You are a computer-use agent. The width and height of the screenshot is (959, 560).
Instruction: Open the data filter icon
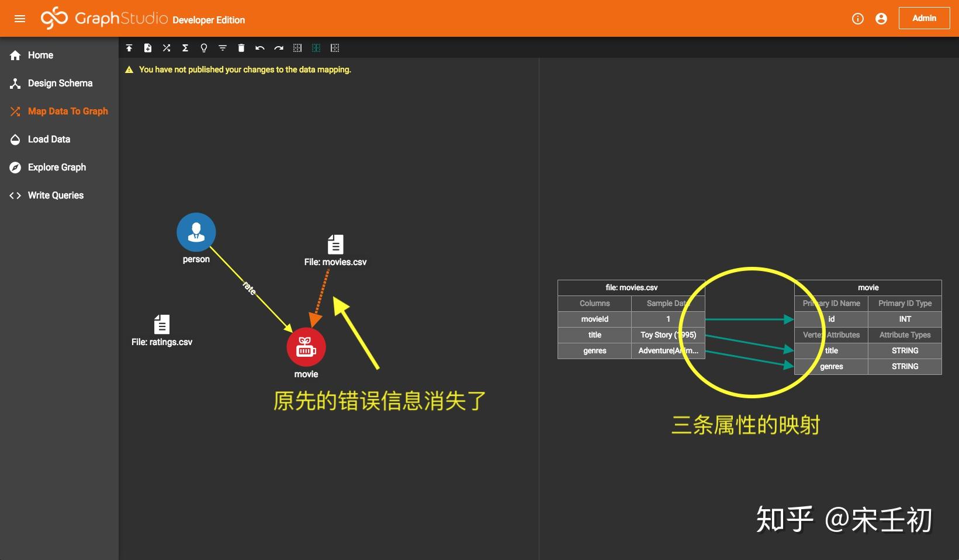pos(223,48)
